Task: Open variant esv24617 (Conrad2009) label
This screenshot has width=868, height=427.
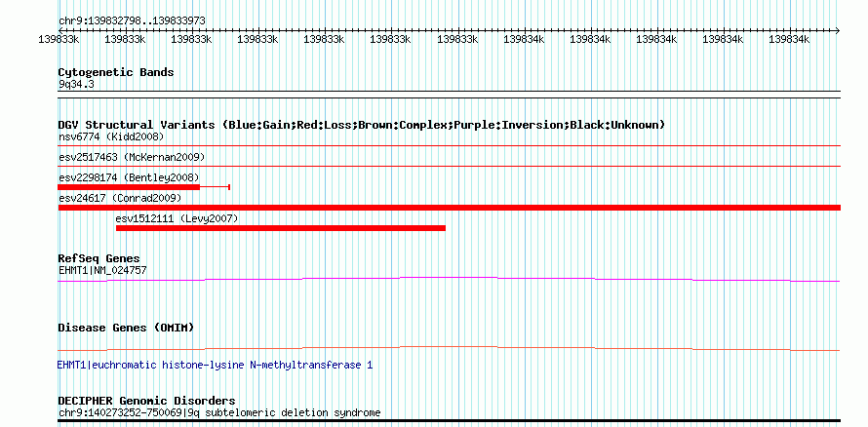Action: click(x=120, y=198)
